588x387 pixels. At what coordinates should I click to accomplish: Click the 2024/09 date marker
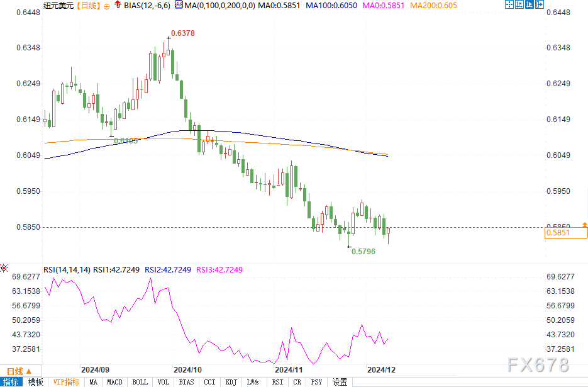(x=95, y=370)
